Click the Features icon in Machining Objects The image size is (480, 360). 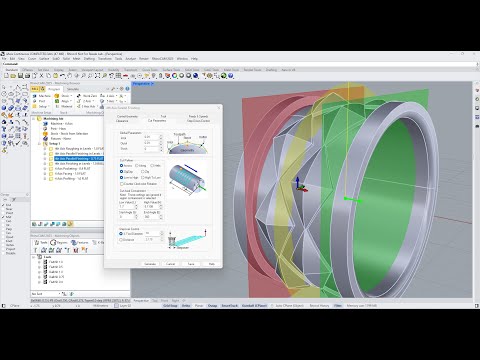74,242
